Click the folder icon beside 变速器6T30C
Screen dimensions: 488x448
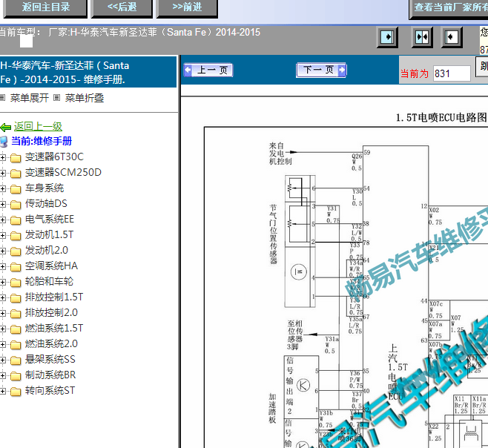pyautogui.click(x=16, y=158)
